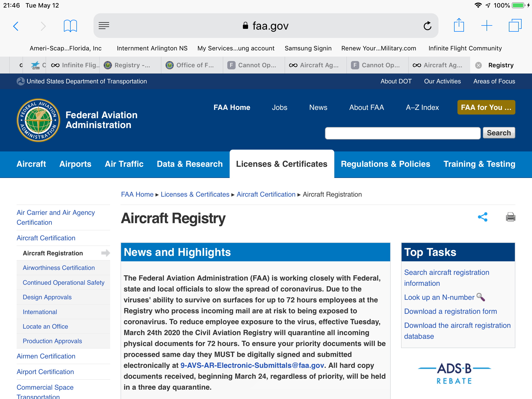Open the Electronic-Submittals email link
Screen dimensions: 532x399
pyautogui.click(x=252, y=365)
